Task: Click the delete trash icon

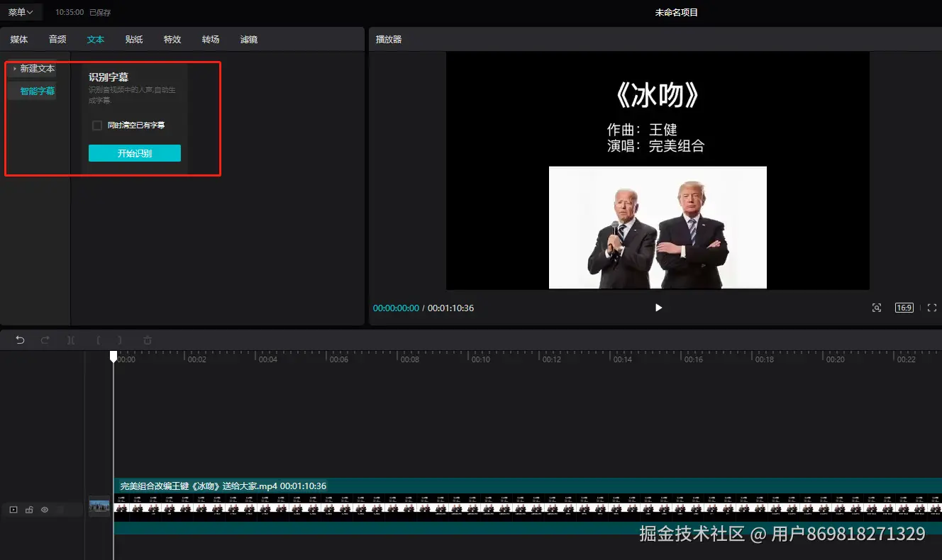Action: (x=148, y=340)
